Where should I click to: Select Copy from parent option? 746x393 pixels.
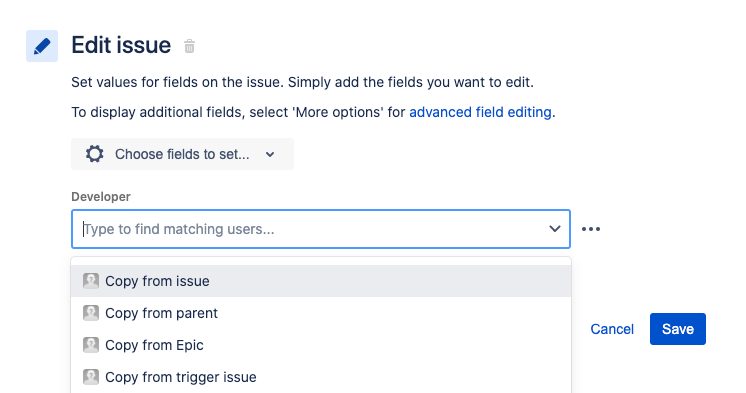coord(321,313)
